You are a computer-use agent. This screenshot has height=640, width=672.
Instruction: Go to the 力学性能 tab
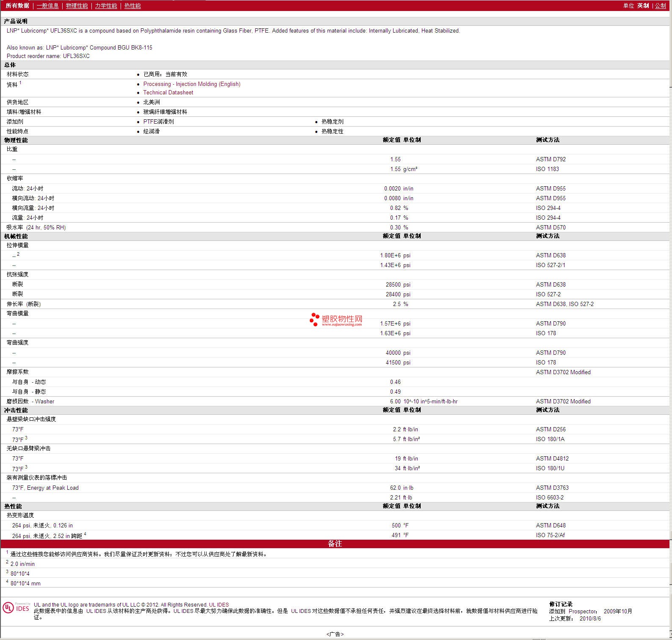coord(106,6)
